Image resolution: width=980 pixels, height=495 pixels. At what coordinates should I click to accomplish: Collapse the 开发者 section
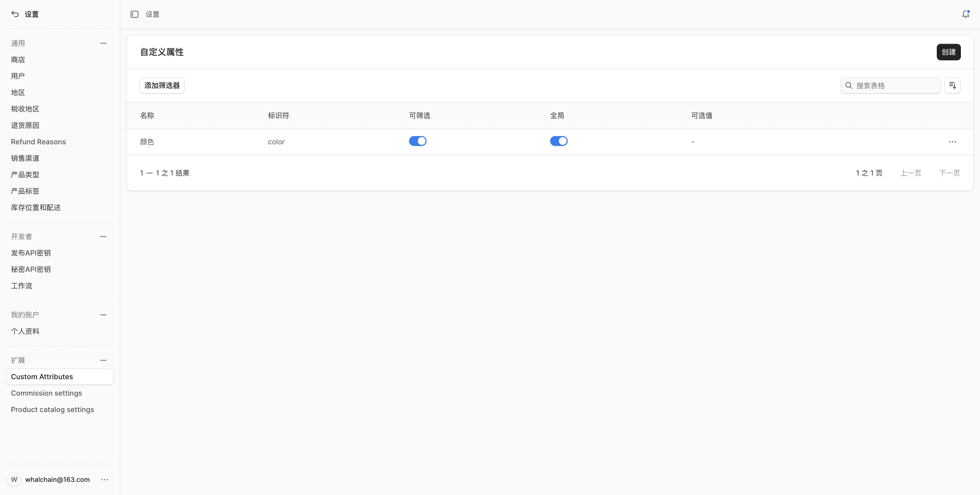103,237
